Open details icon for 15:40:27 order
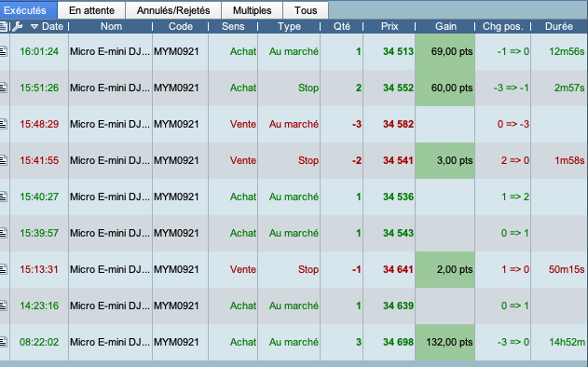This screenshot has height=367, width=588. (4, 197)
